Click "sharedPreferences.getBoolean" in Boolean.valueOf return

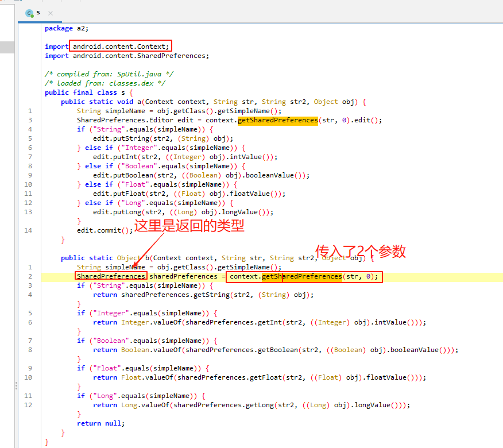(x=242, y=350)
